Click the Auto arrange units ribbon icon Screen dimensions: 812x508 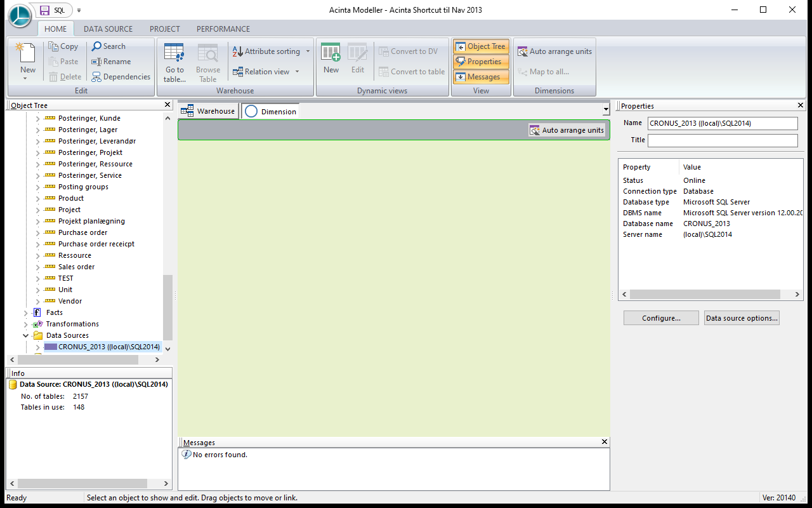point(523,51)
